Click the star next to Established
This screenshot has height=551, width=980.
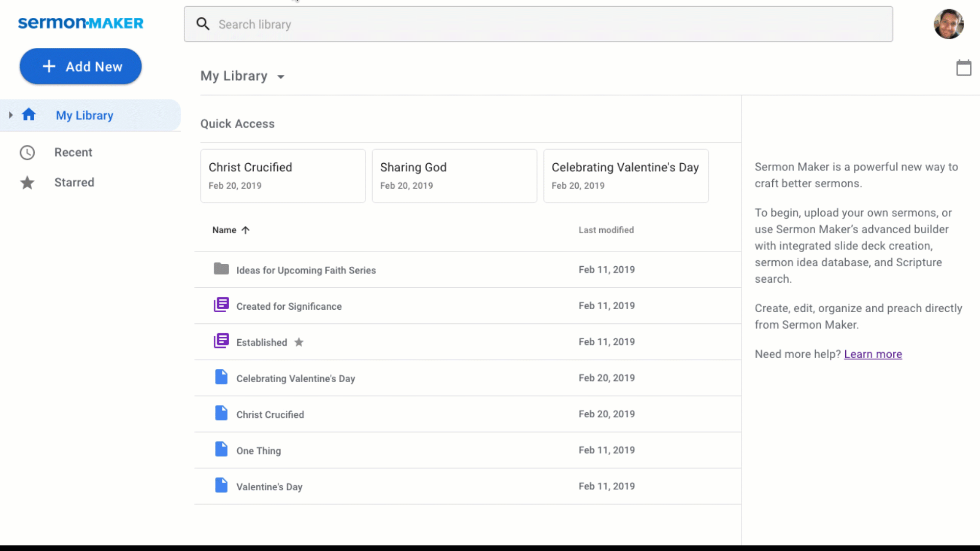click(x=299, y=342)
